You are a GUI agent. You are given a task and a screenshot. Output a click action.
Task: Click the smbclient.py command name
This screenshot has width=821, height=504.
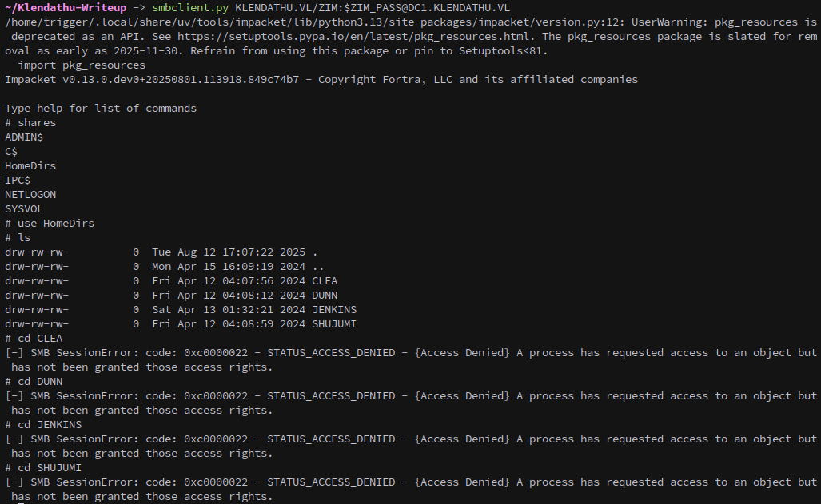[190, 8]
